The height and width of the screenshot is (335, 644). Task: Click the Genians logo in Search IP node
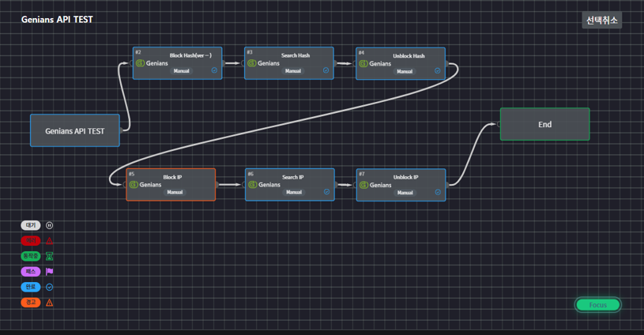(x=252, y=185)
